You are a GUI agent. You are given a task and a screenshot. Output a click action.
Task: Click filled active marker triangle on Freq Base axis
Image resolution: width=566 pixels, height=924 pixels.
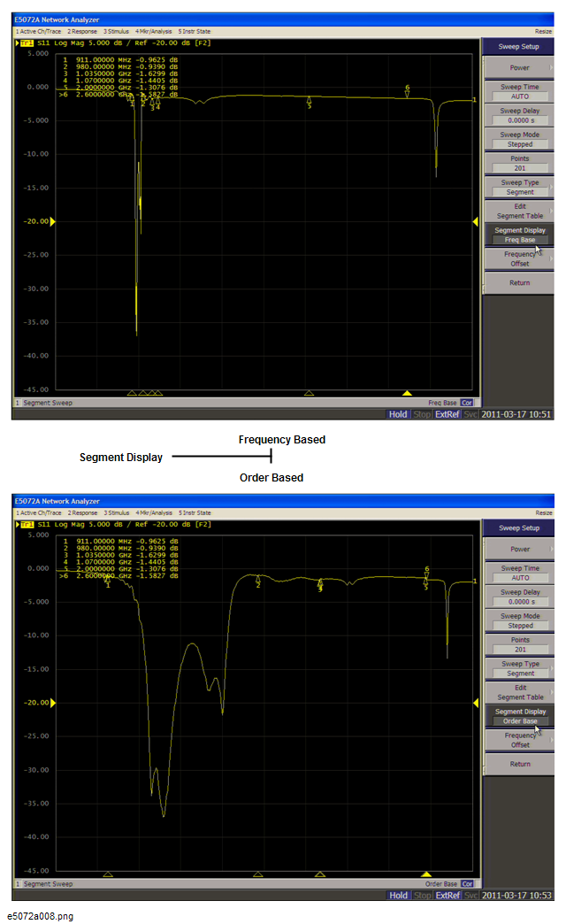(407, 392)
